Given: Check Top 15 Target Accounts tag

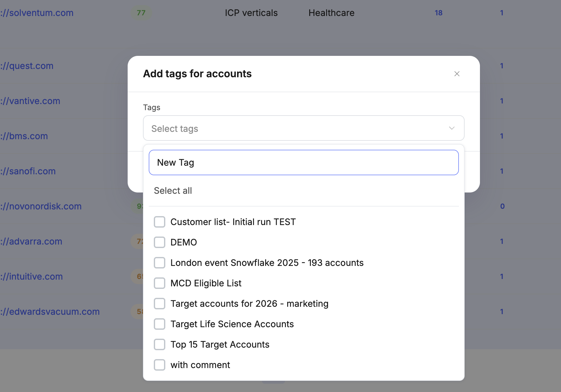Looking at the screenshot, I should [x=160, y=344].
